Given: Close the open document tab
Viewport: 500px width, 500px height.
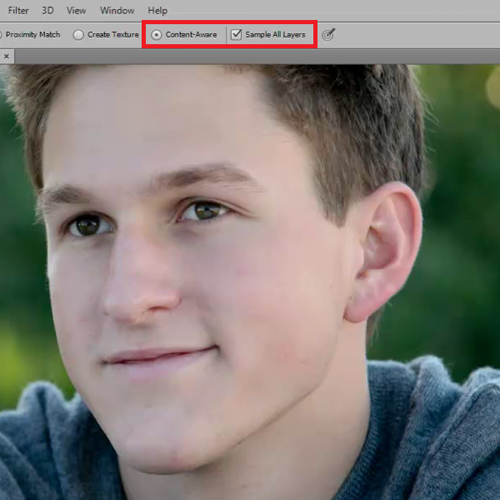Looking at the screenshot, I should pyautogui.click(x=6, y=56).
